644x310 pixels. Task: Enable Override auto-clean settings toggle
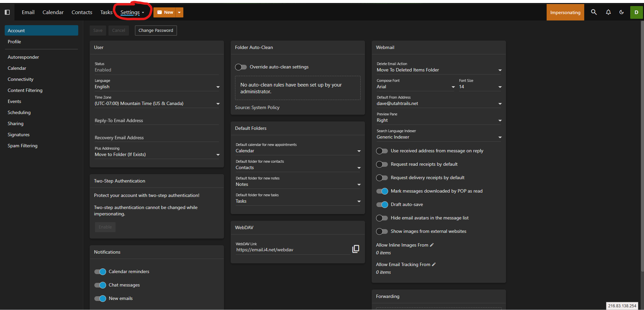click(241, 67)
